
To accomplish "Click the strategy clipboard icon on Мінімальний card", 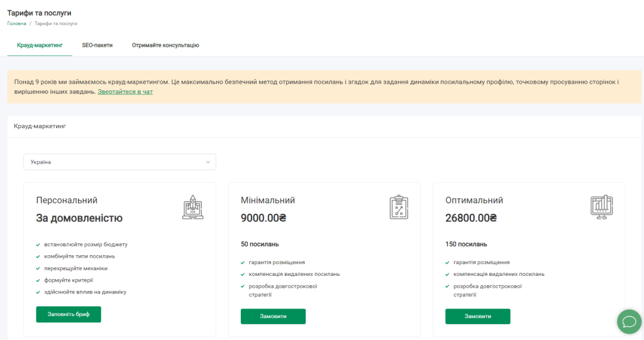I will click(x=399, y=207).
